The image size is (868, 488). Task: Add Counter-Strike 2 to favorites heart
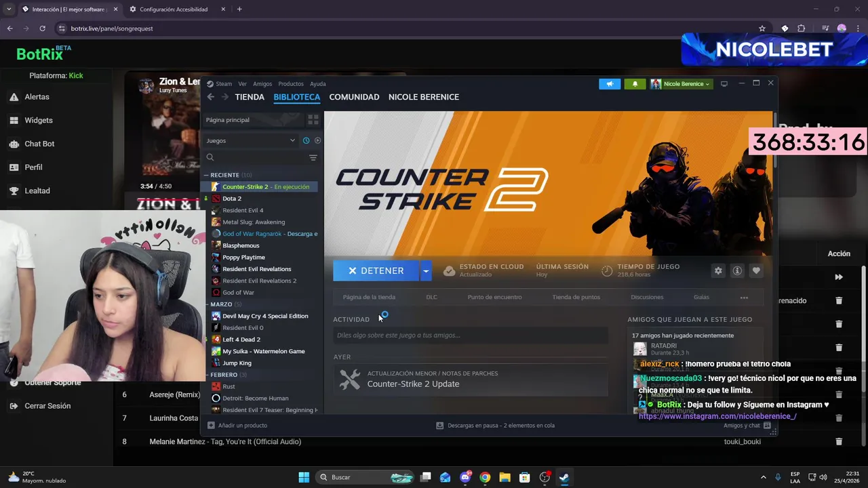click(756, 270)
